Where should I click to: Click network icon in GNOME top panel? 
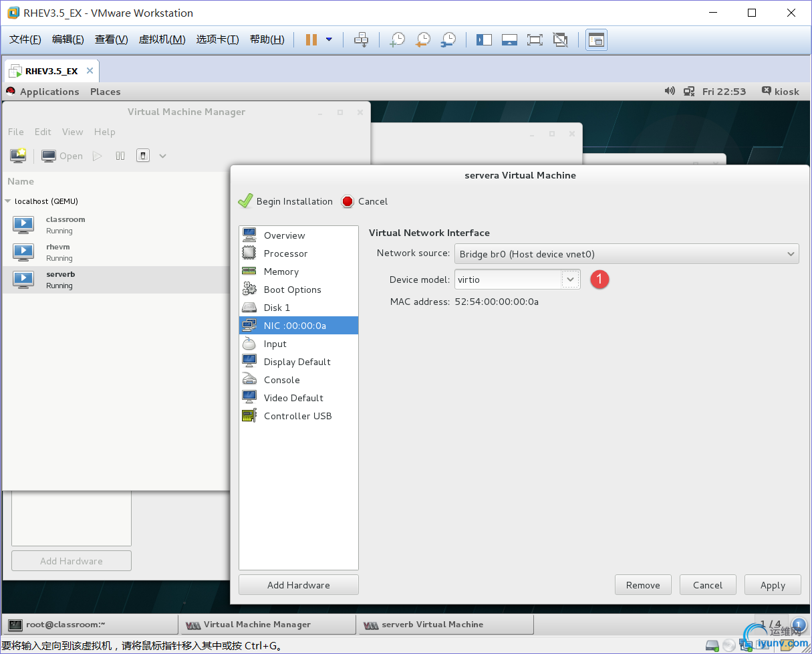pos(689,92)
